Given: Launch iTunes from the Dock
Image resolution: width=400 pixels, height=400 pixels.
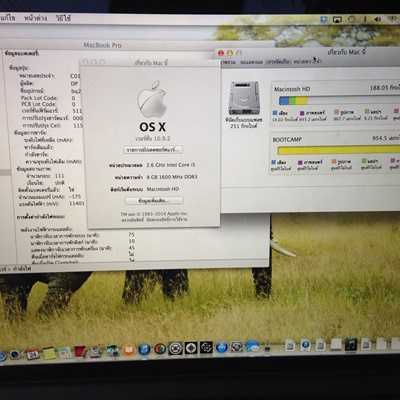Looking at the screenshot, I should [x=145, y=349].
